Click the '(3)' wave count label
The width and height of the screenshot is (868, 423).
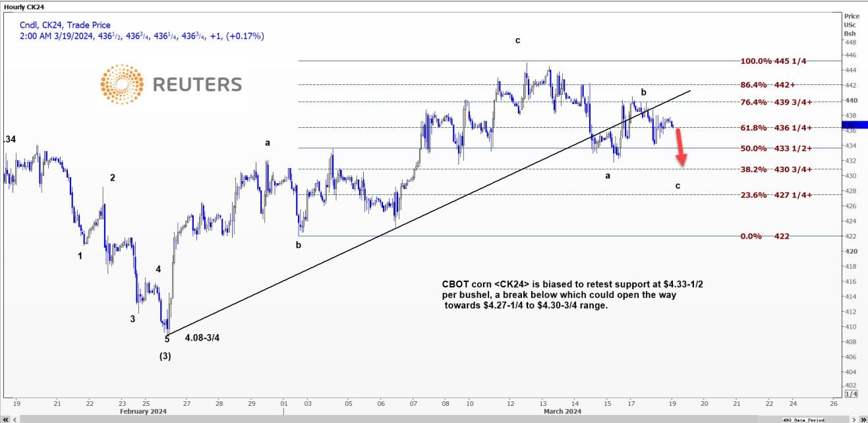166,356
